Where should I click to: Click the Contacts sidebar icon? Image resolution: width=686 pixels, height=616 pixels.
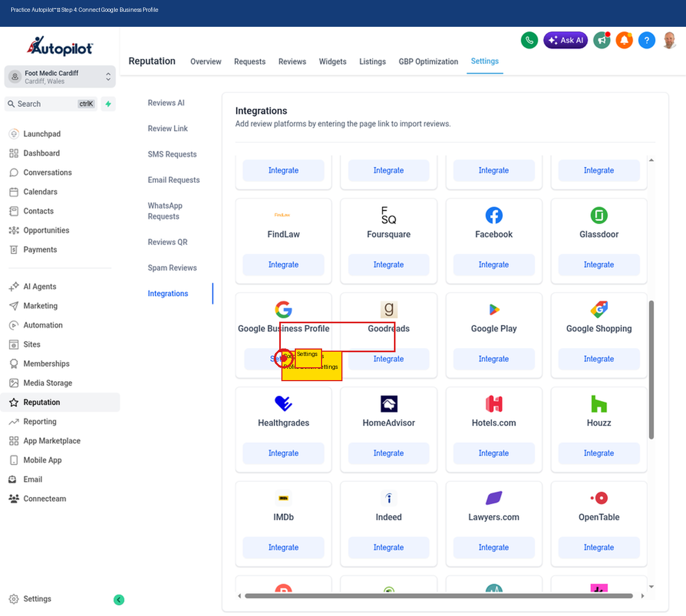click(x=14, y=211)
